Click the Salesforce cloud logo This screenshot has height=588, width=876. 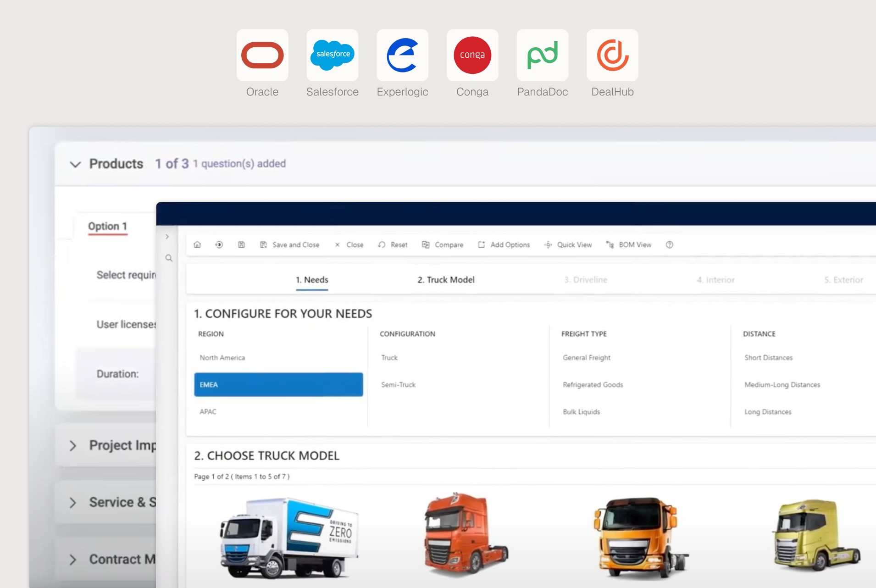coord(333,55)
